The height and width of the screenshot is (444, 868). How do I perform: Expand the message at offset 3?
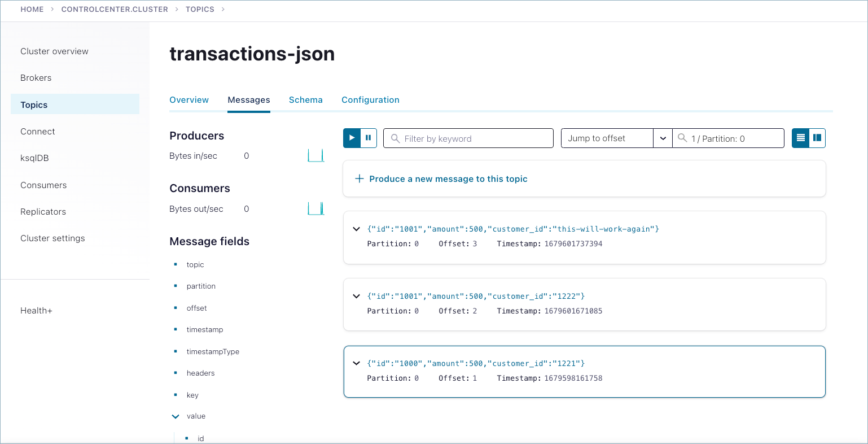(x=356, y=229)
